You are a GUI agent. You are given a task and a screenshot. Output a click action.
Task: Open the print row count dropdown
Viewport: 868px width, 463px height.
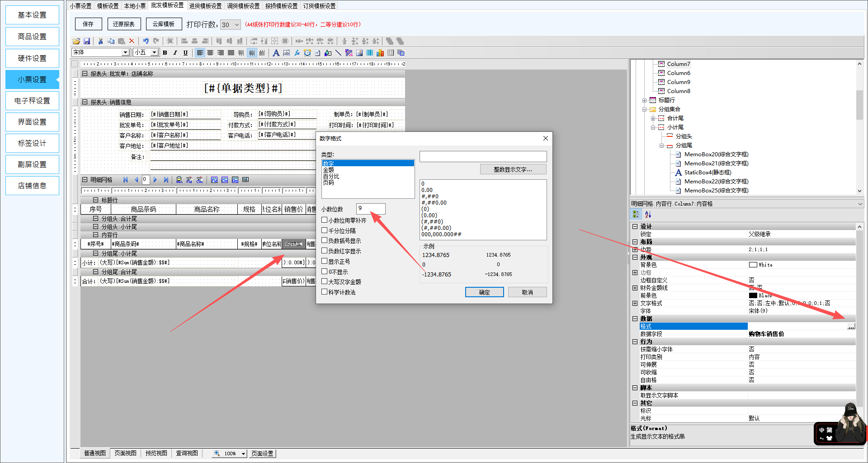[237, 25]
